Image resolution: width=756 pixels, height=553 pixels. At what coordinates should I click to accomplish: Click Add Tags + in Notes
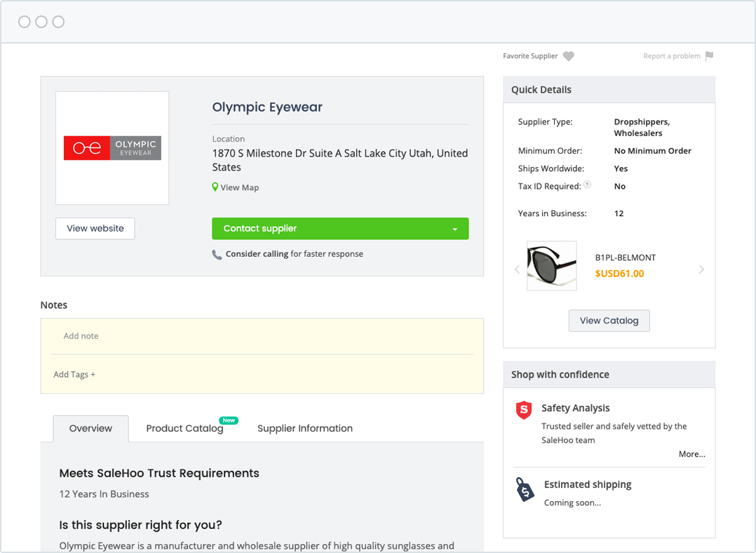tap(74, 375)
